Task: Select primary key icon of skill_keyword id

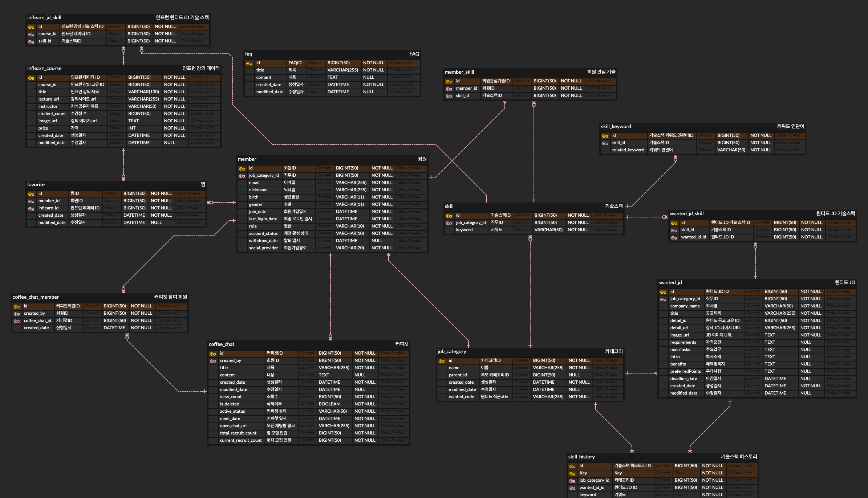Action: (x=605, y=136)
